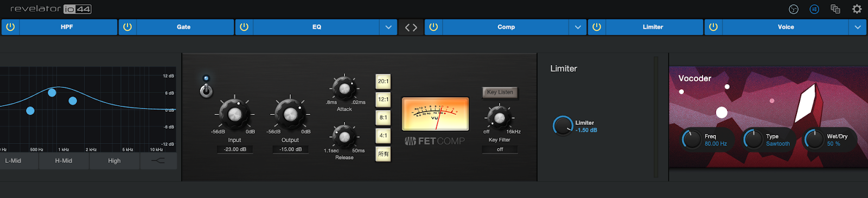This screenshot has height=198, width=868.
Task: Toggle Voice power button
Action: coord(713,27)
